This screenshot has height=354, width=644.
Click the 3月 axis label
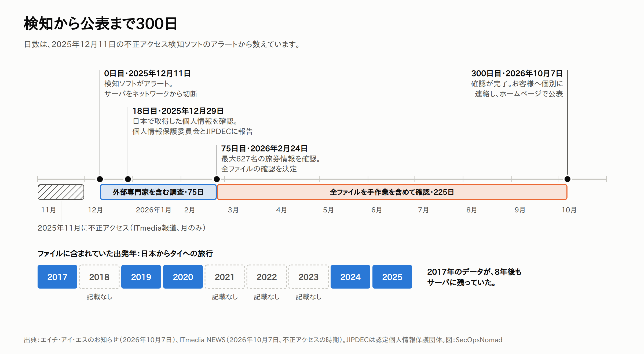(233, 210)
